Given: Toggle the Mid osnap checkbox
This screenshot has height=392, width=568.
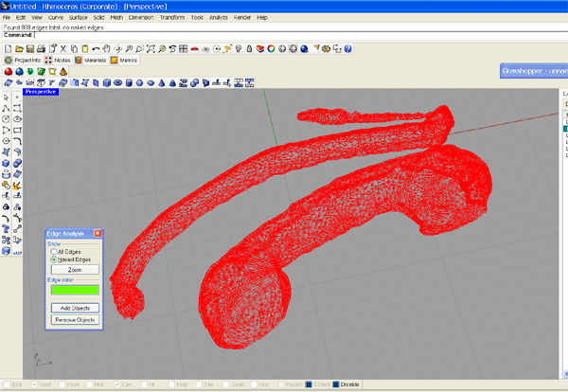Looking at the screenshot, I should click(89, 384).
